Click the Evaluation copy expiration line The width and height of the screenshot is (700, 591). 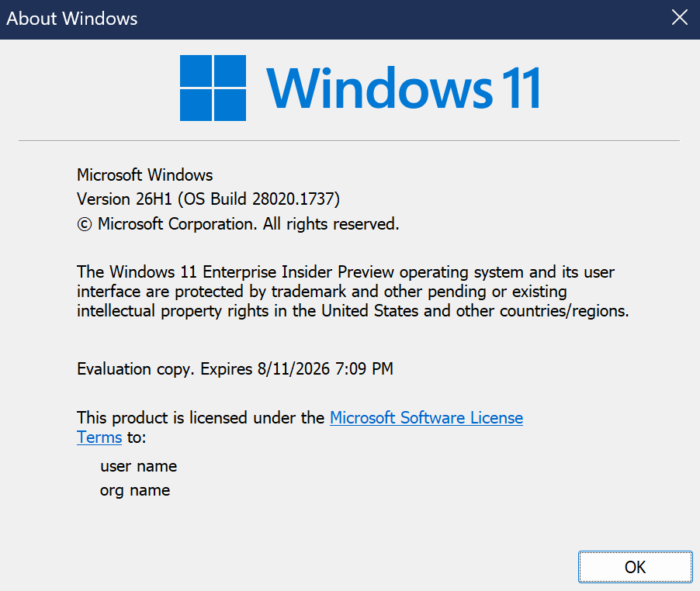(235, 369)
